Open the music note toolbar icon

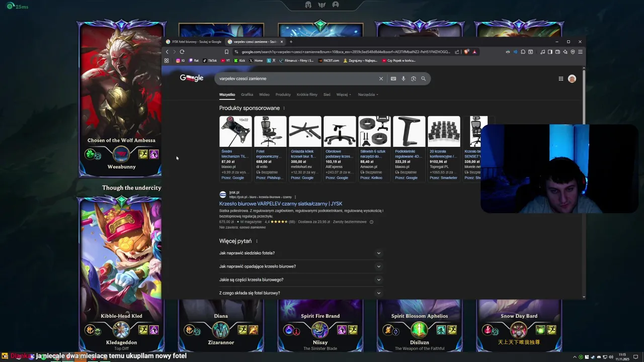[542, 52]
